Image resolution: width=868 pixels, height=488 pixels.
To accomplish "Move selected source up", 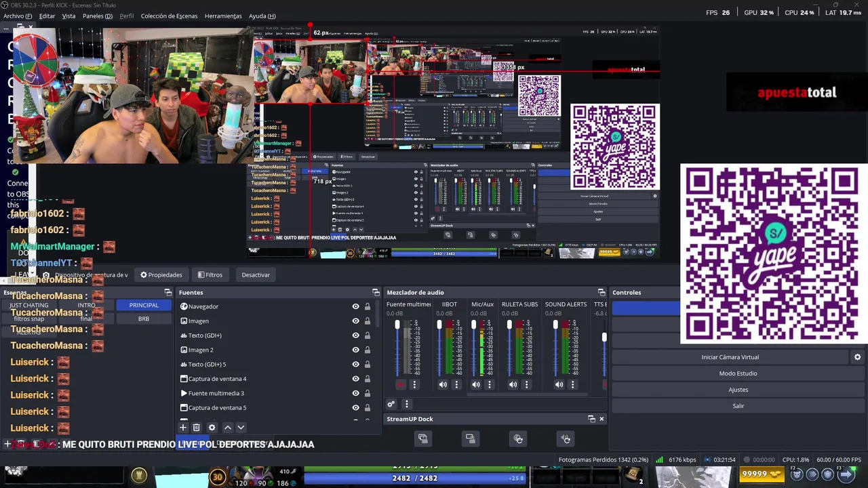I will 228,428.
